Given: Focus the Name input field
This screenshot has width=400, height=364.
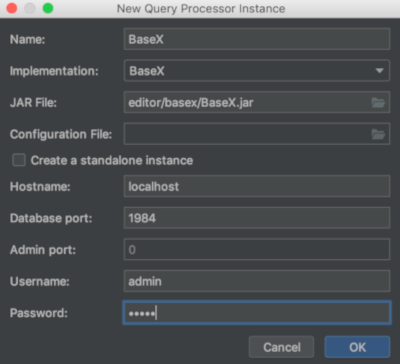Looking at the screenshot, I should (257, 39).
